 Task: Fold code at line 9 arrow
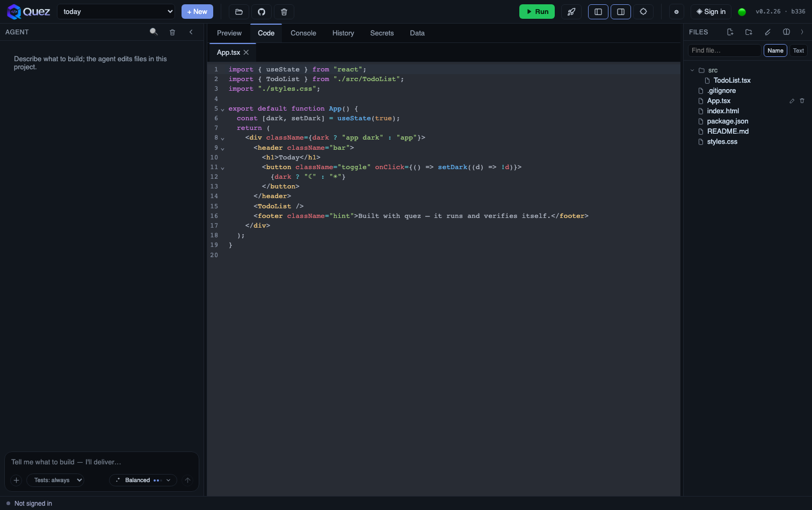coord(222,148)
